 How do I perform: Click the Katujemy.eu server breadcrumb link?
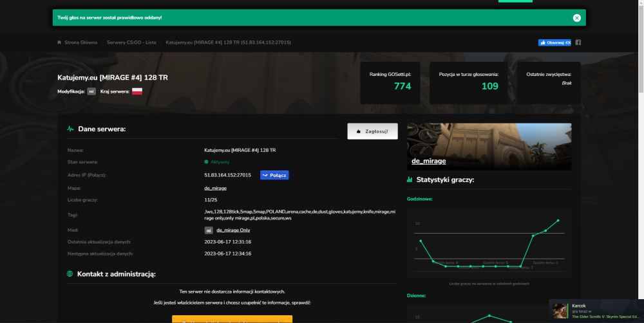point(228,42)
